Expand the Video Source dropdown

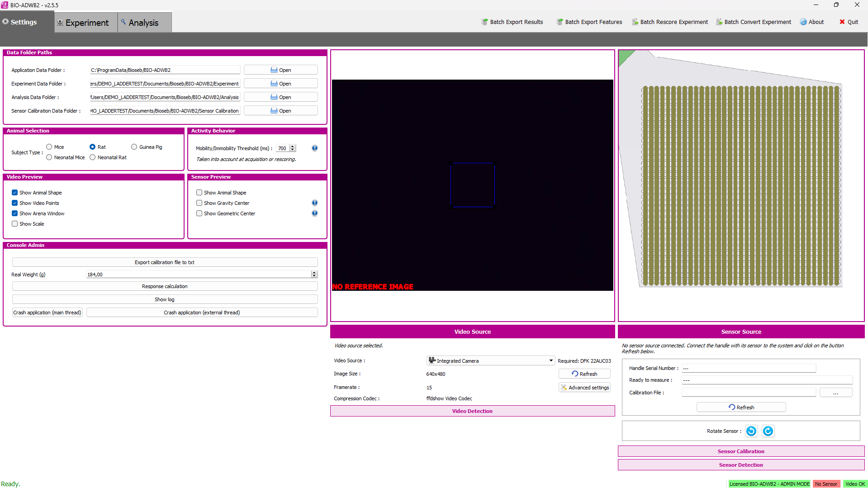(551, 361)
